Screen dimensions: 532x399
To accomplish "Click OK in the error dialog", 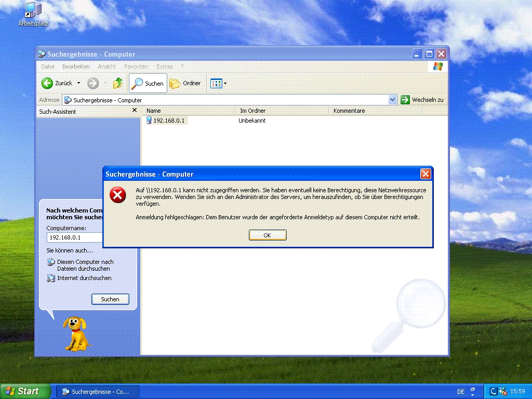I will (x=268, y=235).
